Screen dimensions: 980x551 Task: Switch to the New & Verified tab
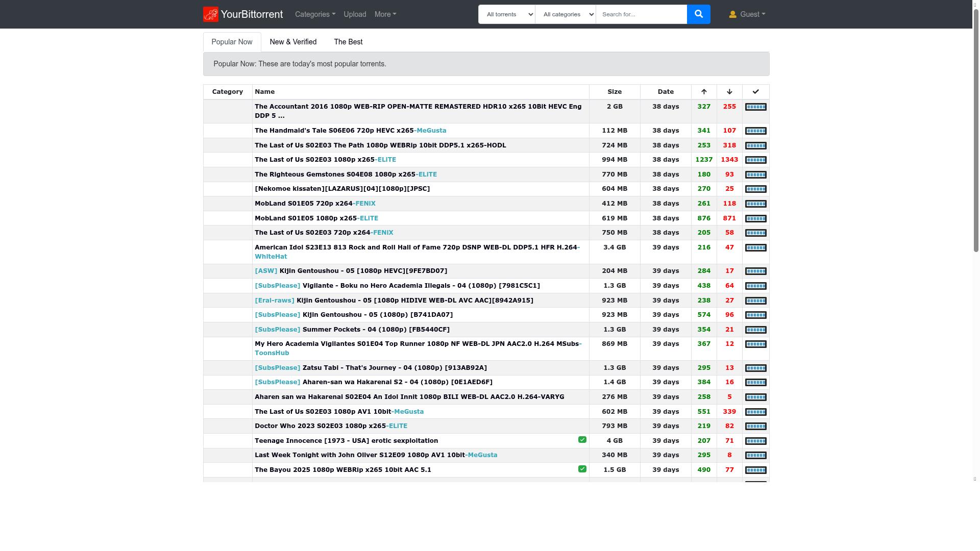tap(293, 42)
